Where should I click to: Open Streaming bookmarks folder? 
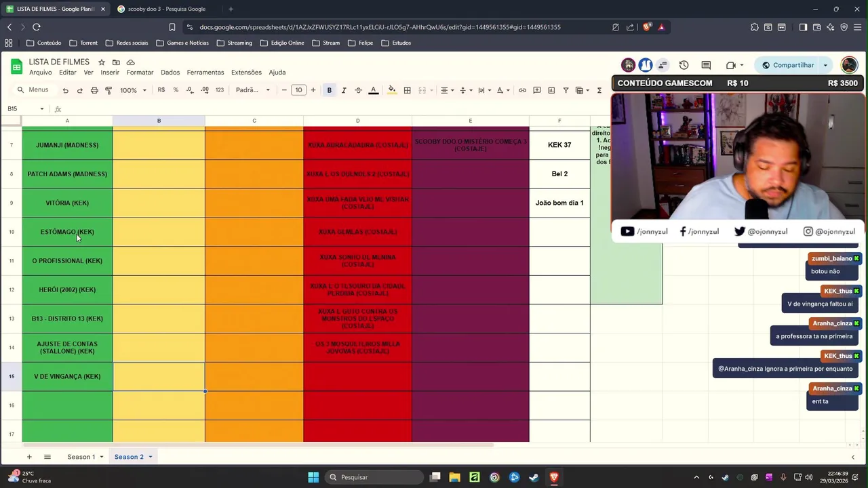click(x=235, y=43)
